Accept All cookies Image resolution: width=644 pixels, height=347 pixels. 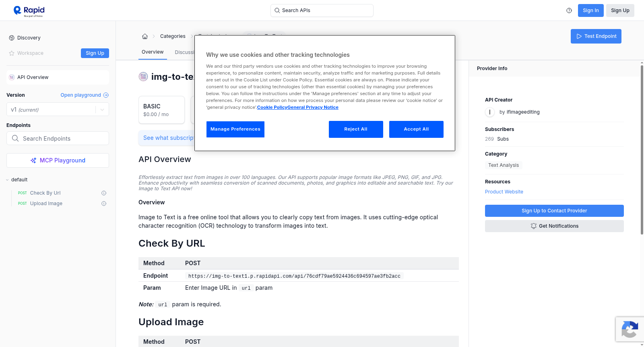pyautogui.click(x=416, y=129)
